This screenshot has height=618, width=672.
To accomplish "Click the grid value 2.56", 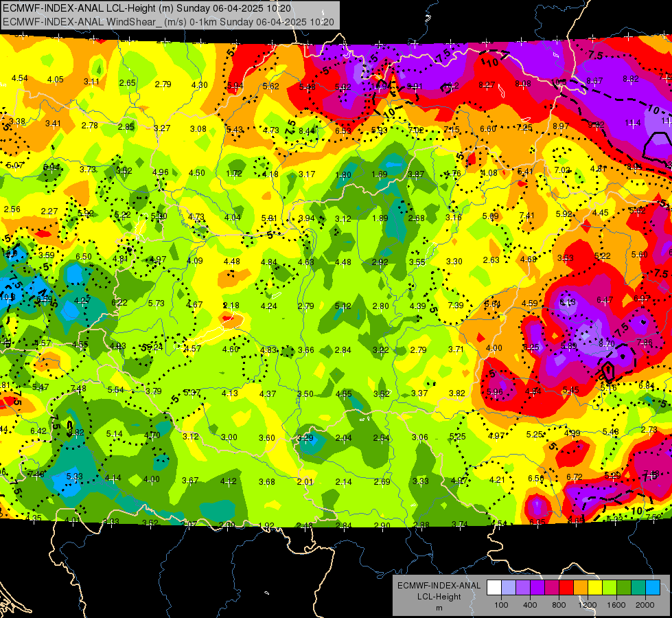I will [x=12, y=209].
